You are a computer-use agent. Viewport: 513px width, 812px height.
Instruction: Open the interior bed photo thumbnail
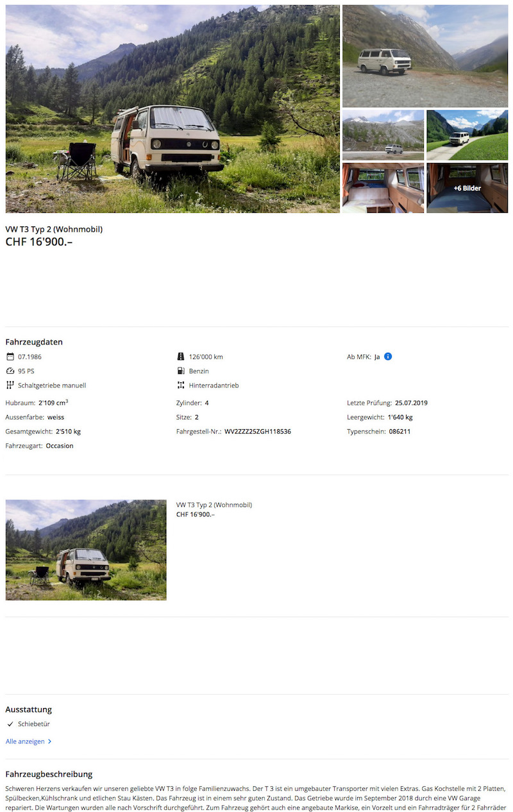[383, 188]
